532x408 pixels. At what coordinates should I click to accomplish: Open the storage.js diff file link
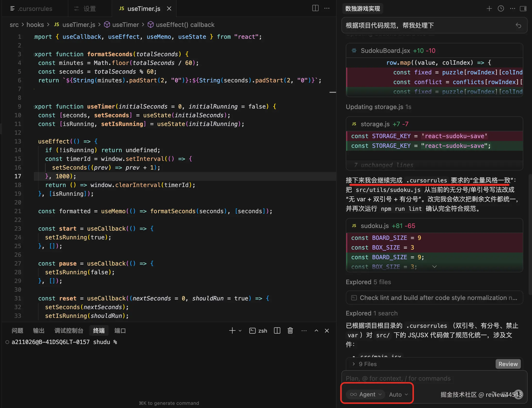[375, 124]
